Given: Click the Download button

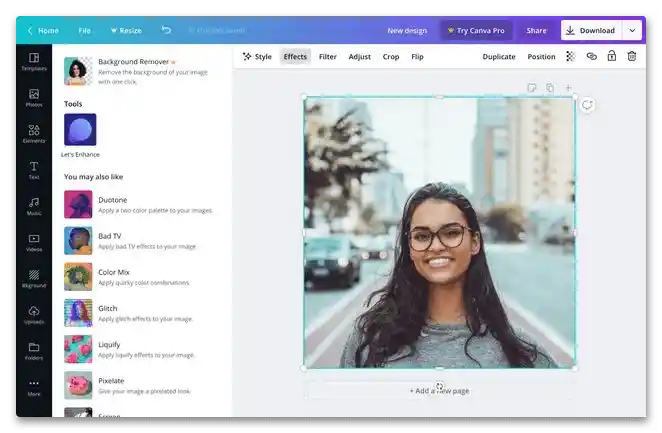Looking at the screenshot, I should point(591,30).
